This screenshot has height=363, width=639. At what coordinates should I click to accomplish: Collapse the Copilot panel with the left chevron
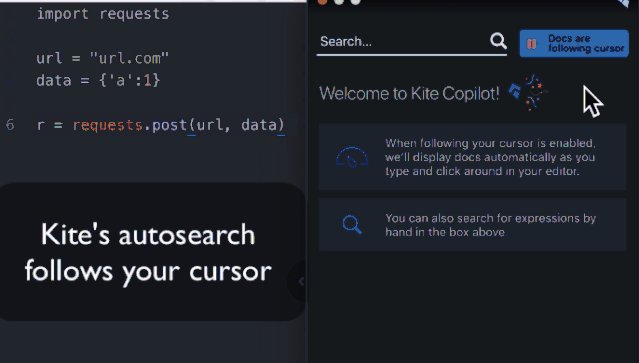click(x=301, y=281)
